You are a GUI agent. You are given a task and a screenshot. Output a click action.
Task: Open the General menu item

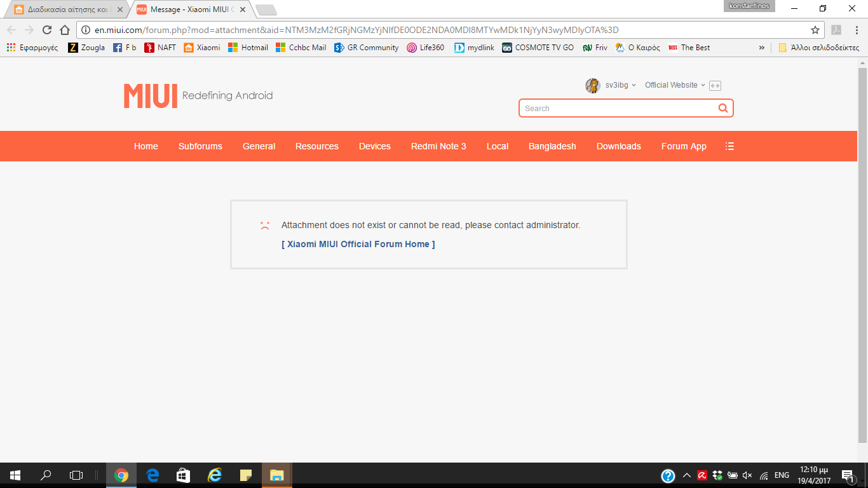tap(259, 146)
